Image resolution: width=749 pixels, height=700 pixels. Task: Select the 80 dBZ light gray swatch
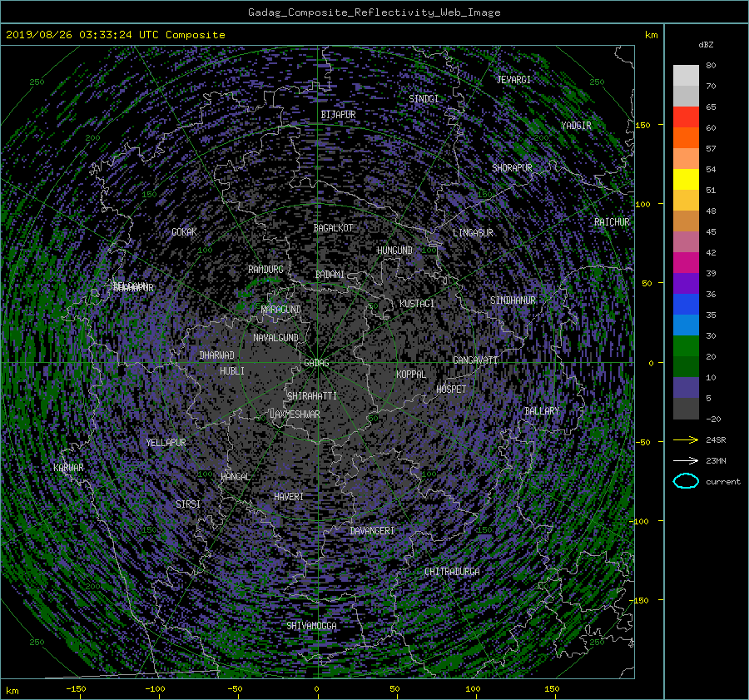click(686, 75)
